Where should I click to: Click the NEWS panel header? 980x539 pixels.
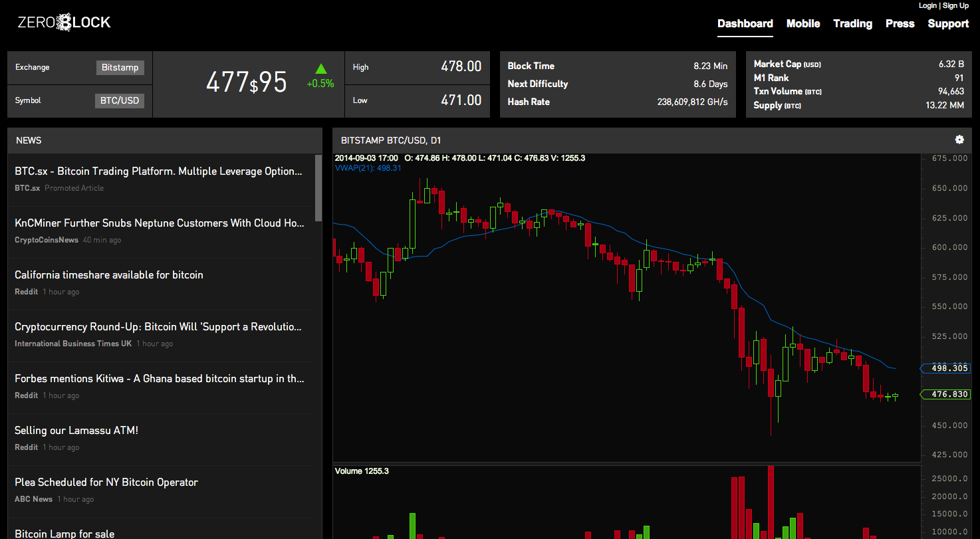click(165, 140)
